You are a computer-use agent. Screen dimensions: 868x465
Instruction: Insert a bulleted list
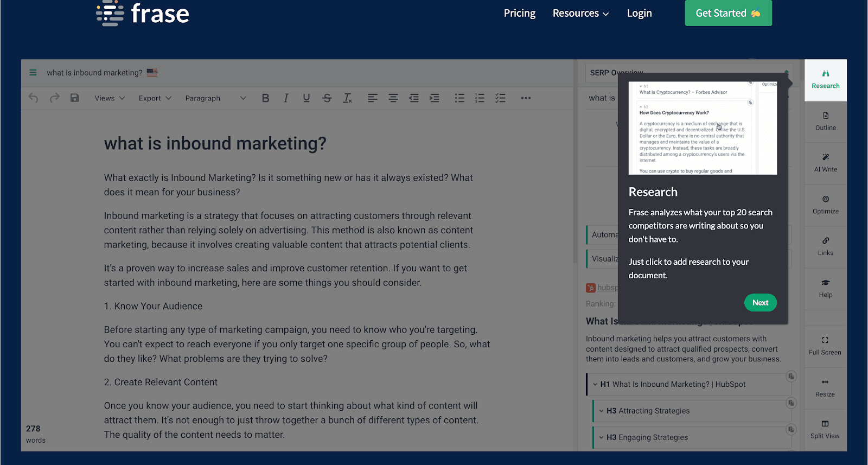pyautogui.click(x=459, y=98)
